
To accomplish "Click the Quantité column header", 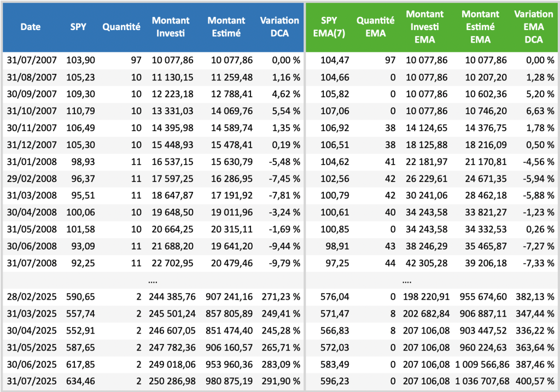I will 120,27.
